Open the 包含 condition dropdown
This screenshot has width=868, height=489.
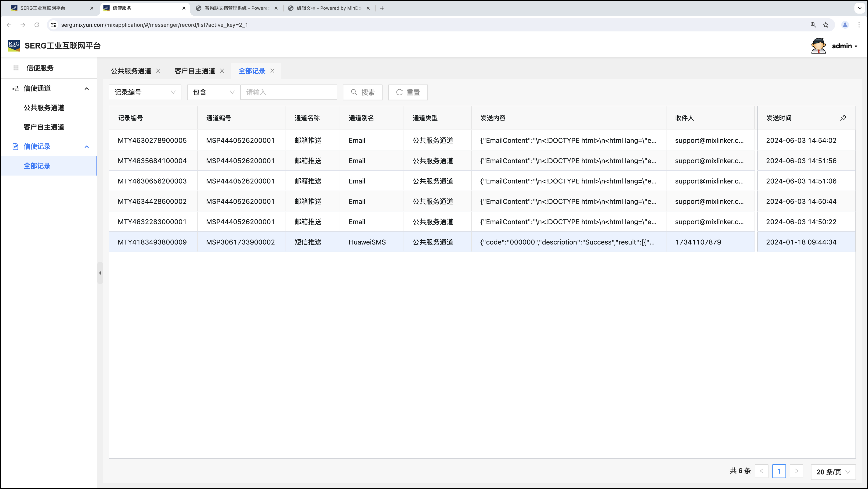point(213,92)
